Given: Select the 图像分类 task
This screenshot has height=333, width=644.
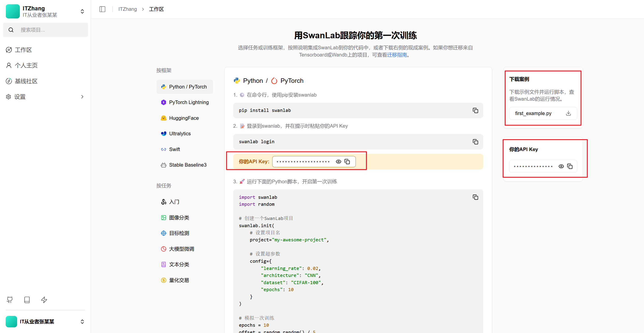Looking at the screenshot, I should click(184, 217).
